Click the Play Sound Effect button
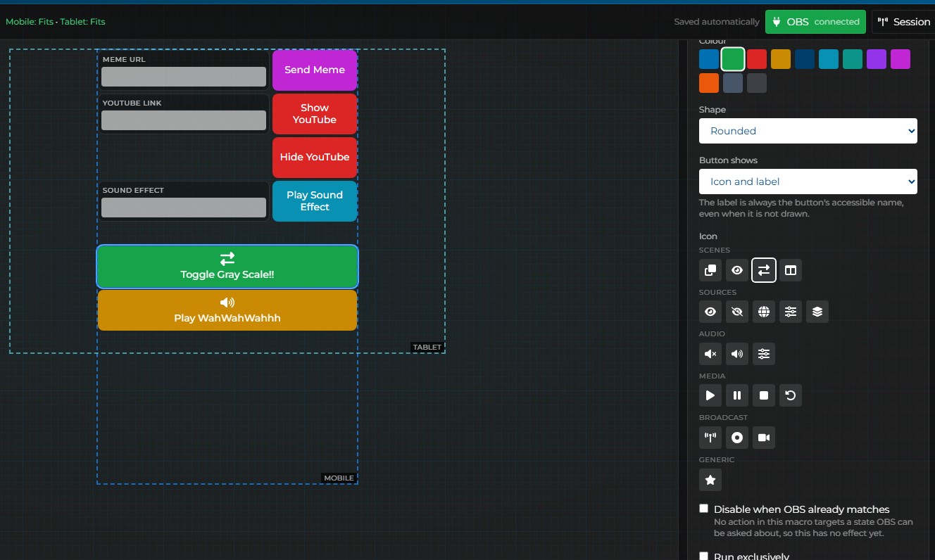The height and width of the screenshot is (560, 935). tap(315, 201)
